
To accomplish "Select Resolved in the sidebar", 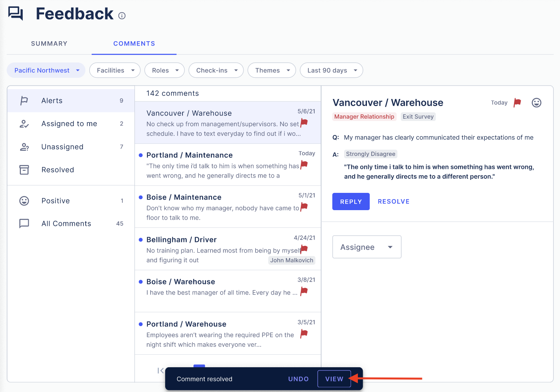I will (x=71, y=170).
